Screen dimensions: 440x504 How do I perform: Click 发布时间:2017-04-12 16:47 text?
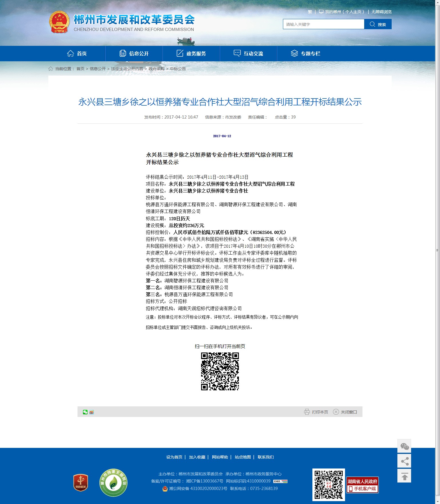point(171,117)
